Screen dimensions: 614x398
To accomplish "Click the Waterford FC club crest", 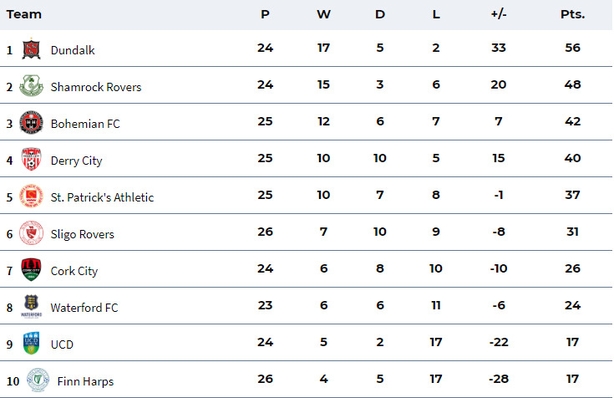I will pyautogui.click(x=31, y=306).
